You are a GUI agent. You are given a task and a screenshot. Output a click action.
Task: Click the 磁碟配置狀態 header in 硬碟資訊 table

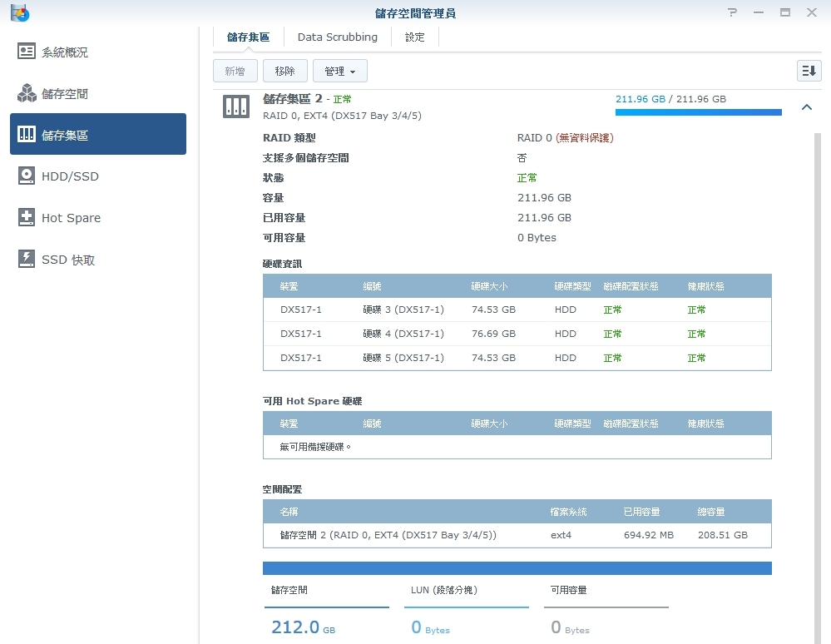click(x=631, y=286)
